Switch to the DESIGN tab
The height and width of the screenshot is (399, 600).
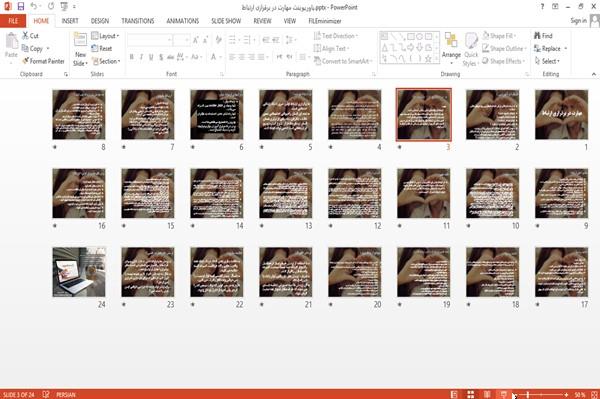100,21
